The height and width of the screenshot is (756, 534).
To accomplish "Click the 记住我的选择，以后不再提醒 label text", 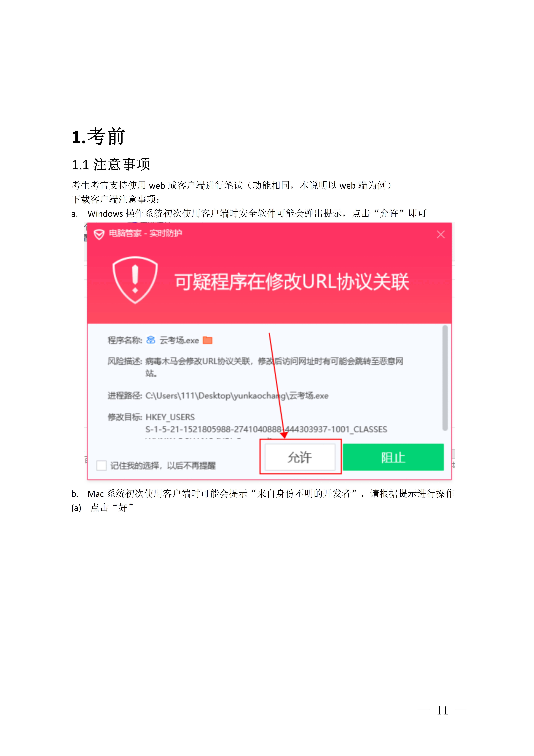I will pyautogui.click(x=163, y=466).
